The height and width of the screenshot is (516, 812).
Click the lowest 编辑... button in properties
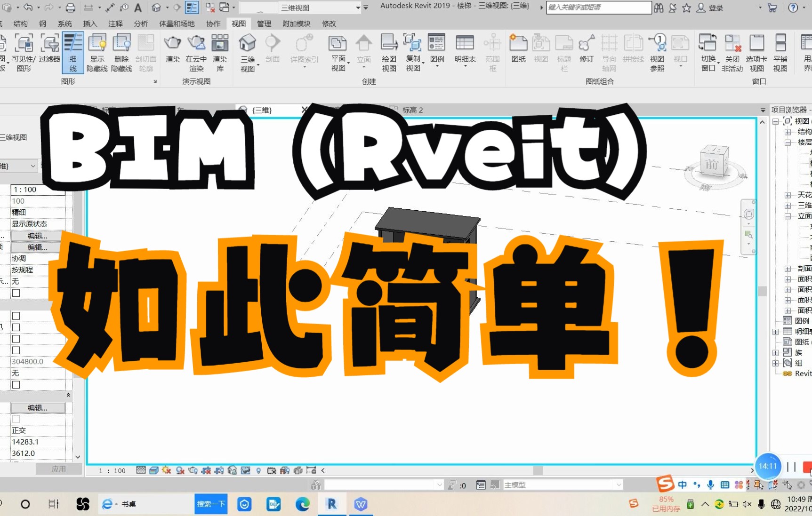(38, 408)
